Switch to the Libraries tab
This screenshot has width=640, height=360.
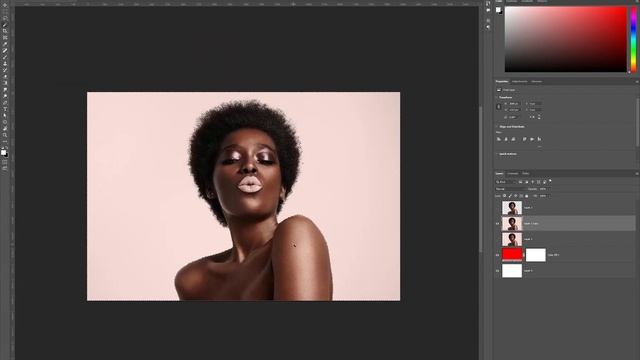pos(536,81)
